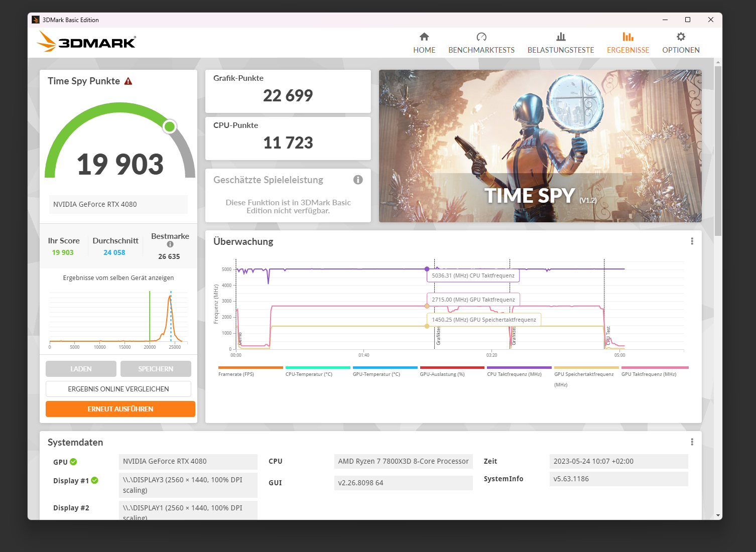This screenshot has width=756, height=552.
Task: Click the green check icon next to Display #1
Action: click(95, 480)
